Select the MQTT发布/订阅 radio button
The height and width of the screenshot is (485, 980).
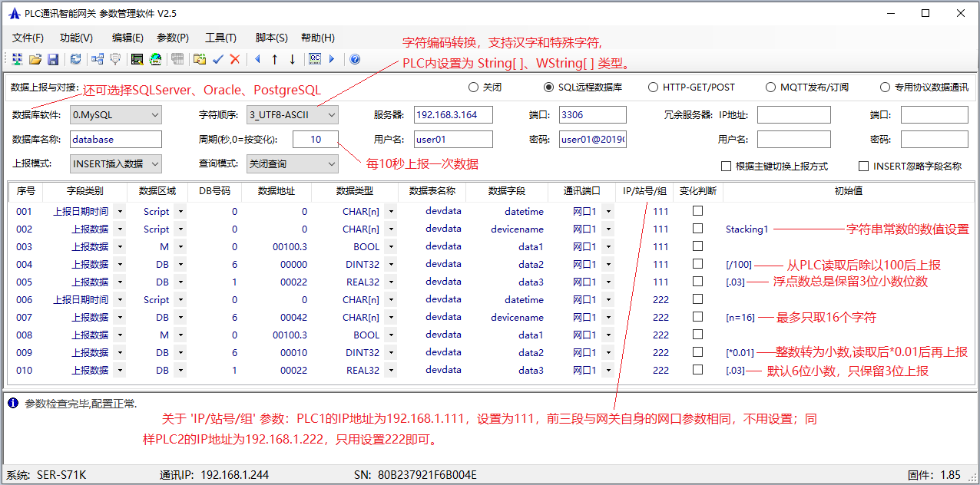click(770, 87)
